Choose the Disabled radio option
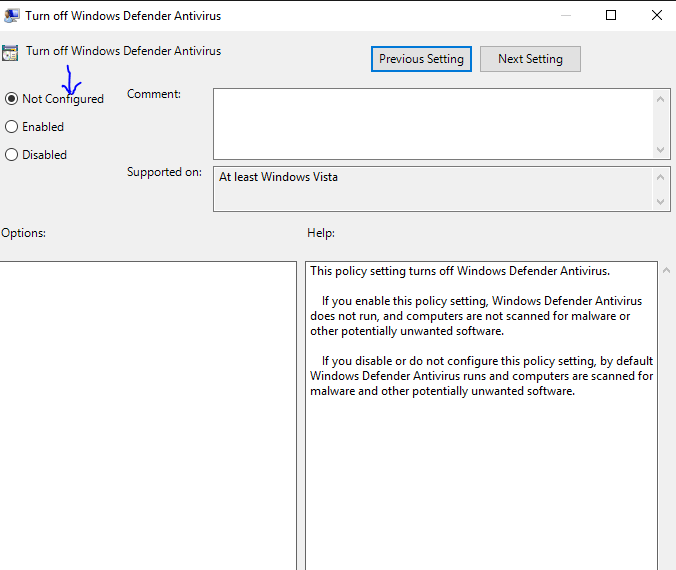The image size is (676, 570). point(12,155)
